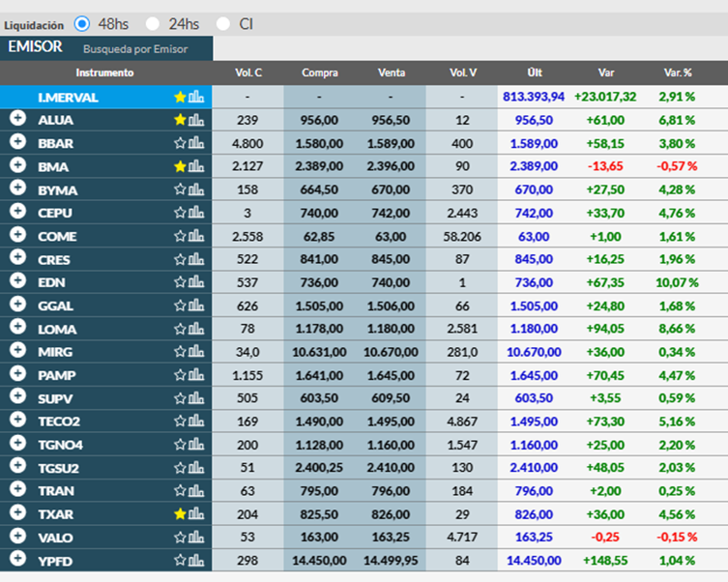The image size is (728, 582).
Task: Sort by Vol. C column header
Action: coord(248,73)
